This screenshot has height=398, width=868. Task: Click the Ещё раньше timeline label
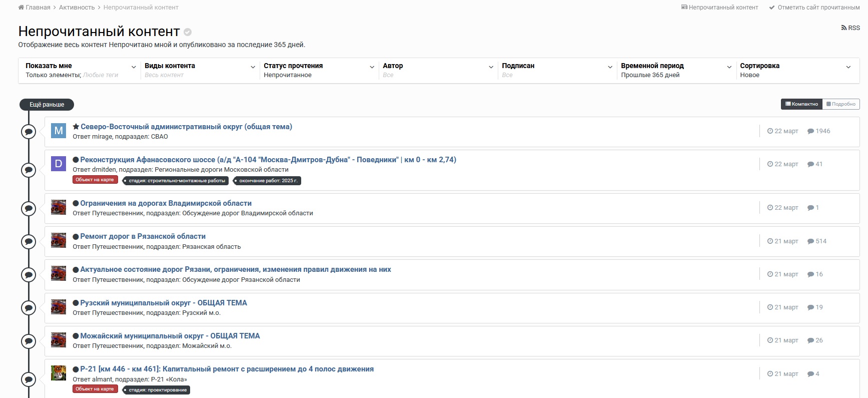(47, 105)
